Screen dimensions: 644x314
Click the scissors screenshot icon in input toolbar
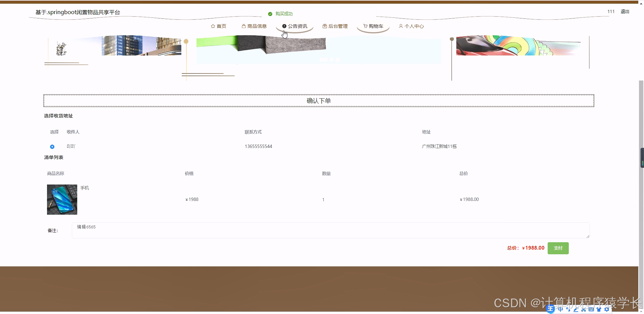click(584, 309)
